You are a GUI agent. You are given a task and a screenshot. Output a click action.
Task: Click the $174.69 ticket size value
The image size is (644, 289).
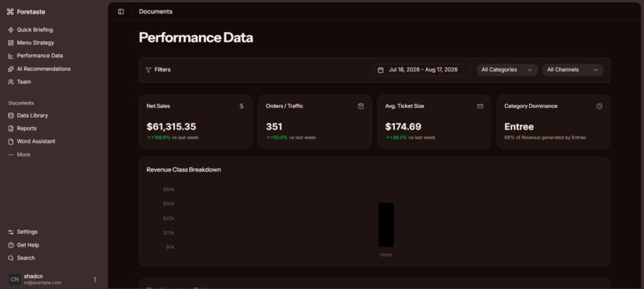tap(403, 126)
